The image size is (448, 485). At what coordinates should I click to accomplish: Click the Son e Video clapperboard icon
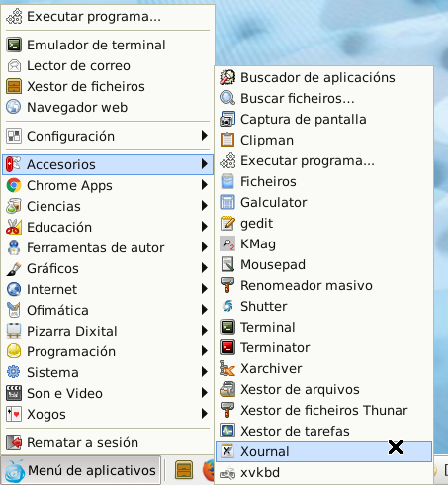tap(14, 393)
